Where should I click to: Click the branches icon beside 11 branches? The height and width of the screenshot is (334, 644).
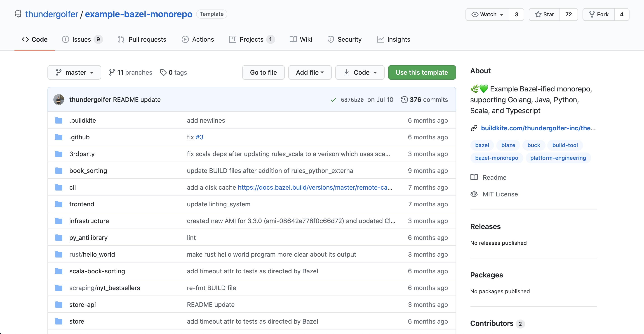[x=112, y=73]
